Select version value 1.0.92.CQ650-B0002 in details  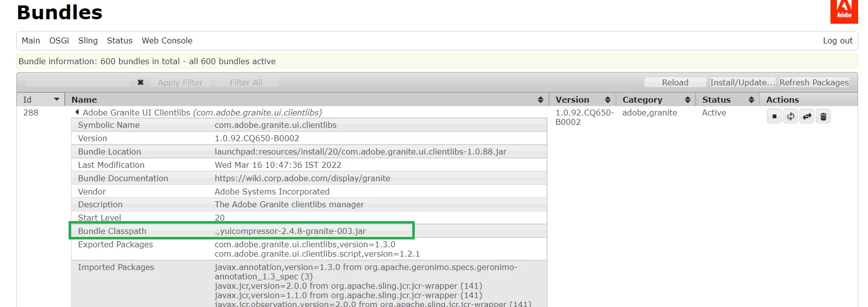coord(257,138)
